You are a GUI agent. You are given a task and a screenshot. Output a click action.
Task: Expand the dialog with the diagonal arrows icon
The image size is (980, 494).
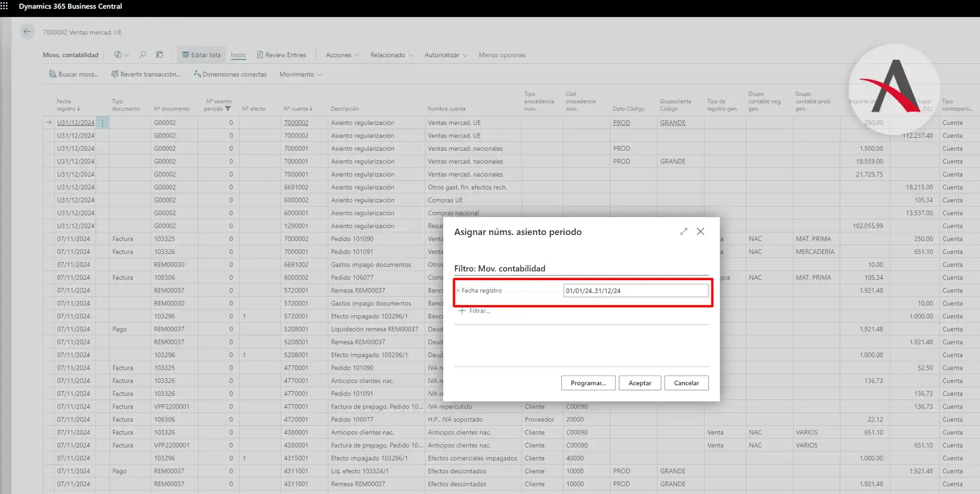(684, 231)
